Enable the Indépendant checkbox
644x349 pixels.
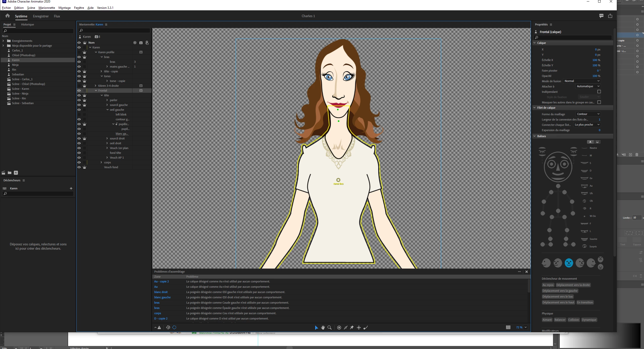tap(599, 92)
